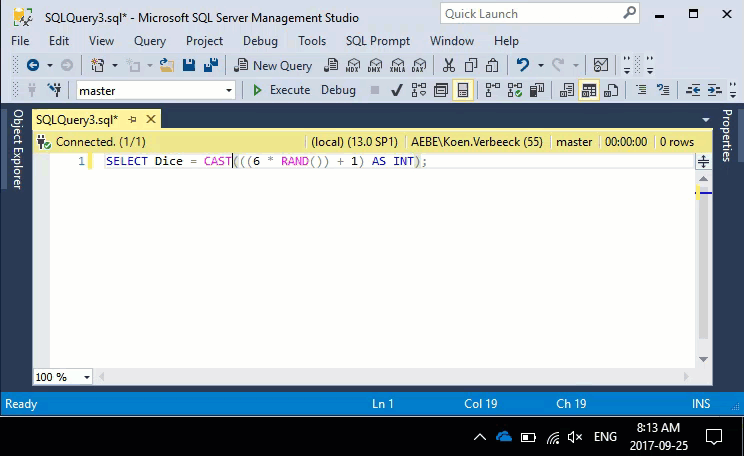
Task: Click the editor split window handle
Action: (x=703, y=161)
